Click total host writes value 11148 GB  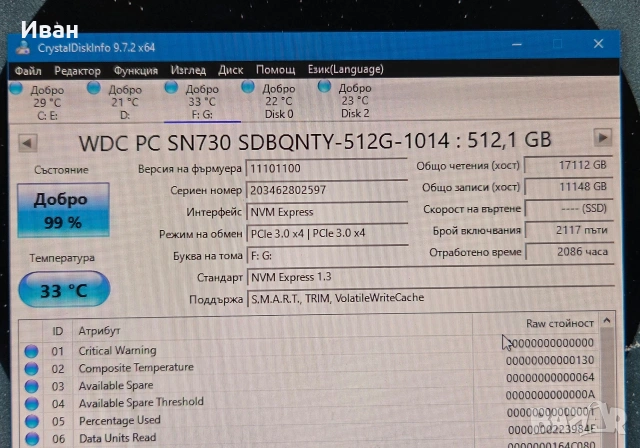click(x=569, y=186)
